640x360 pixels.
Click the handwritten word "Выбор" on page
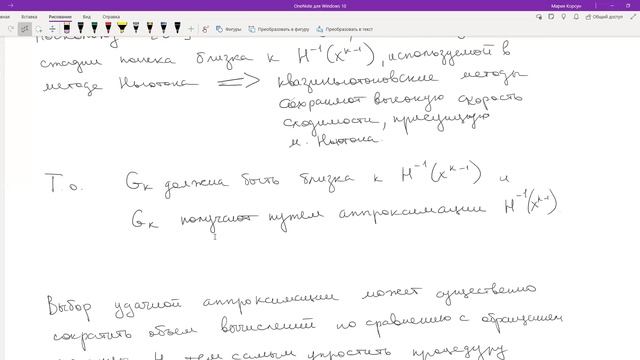[69, 307]
